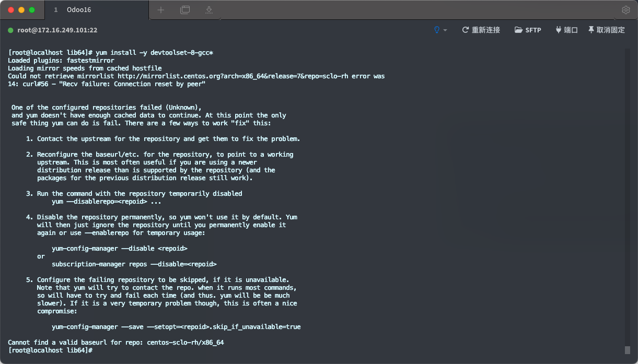Click 'yum-config-manager --disable <repoid>' line
The height and width of the screenshot is (364, 638).
click(120, 249)
